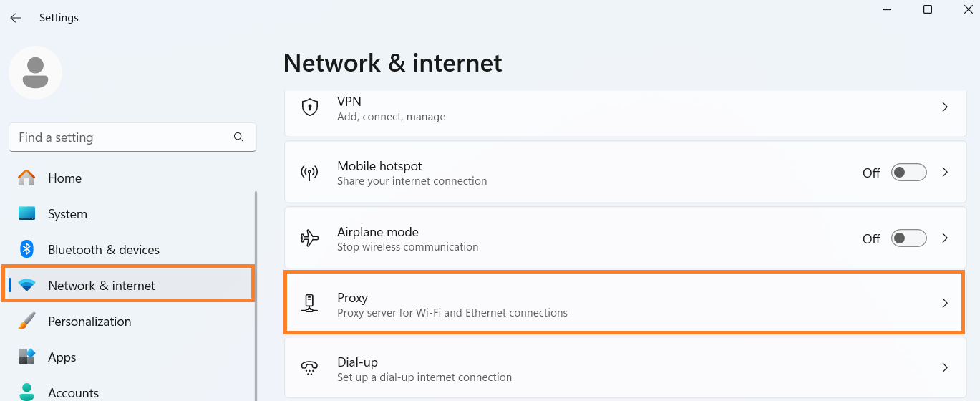Click the search magnifier icon
The height and width of the screenshot is (401, 980).
[238, 137]
